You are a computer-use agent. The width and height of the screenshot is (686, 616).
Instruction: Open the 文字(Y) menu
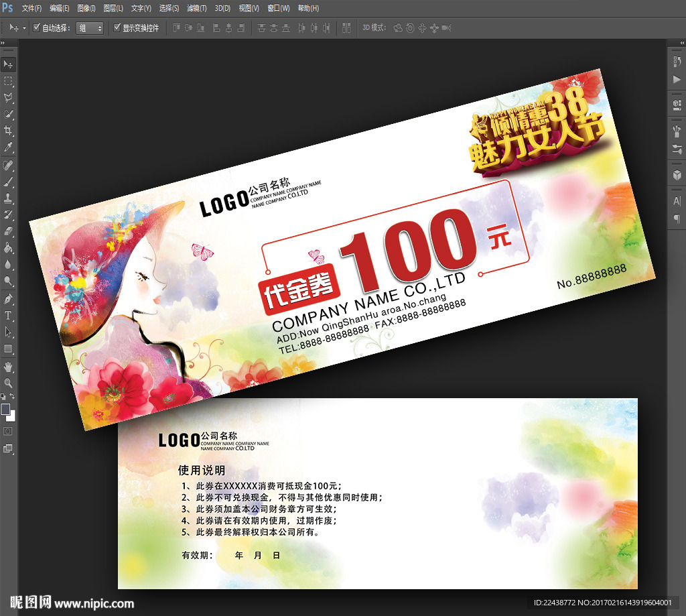141,8
